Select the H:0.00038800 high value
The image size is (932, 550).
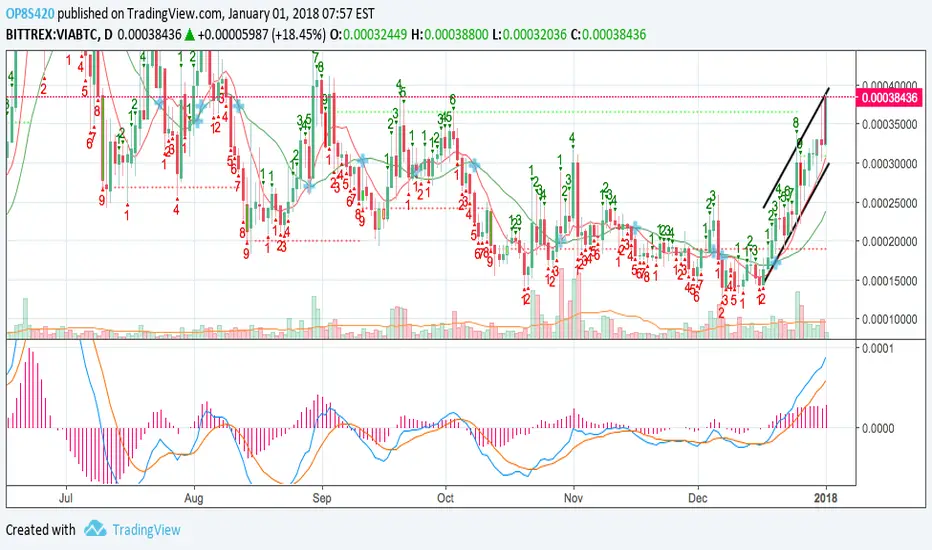point(450,34)
